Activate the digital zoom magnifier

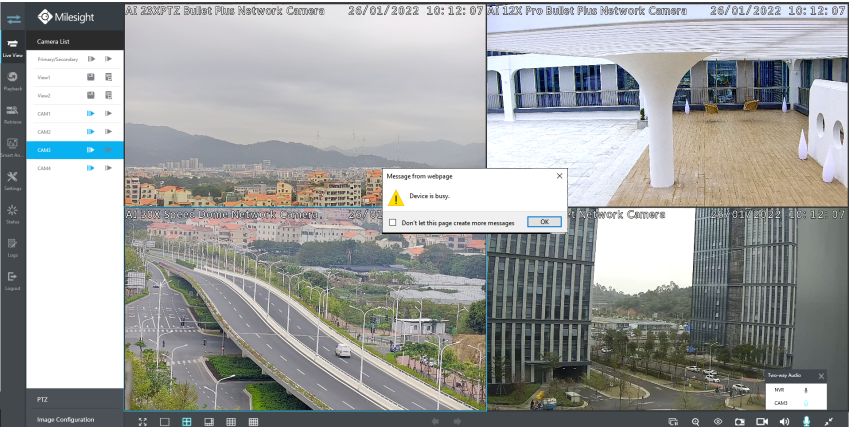(x=695, y=421)
